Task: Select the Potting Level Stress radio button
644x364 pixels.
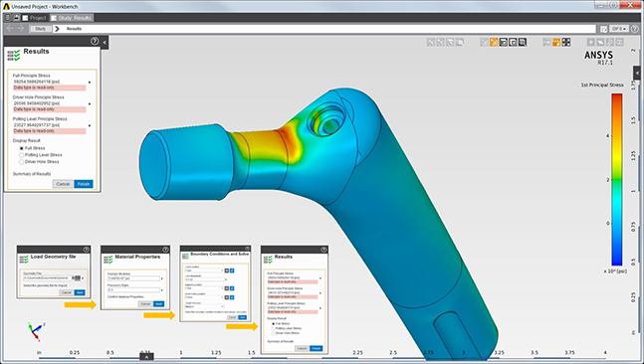Action: point(21,155)
